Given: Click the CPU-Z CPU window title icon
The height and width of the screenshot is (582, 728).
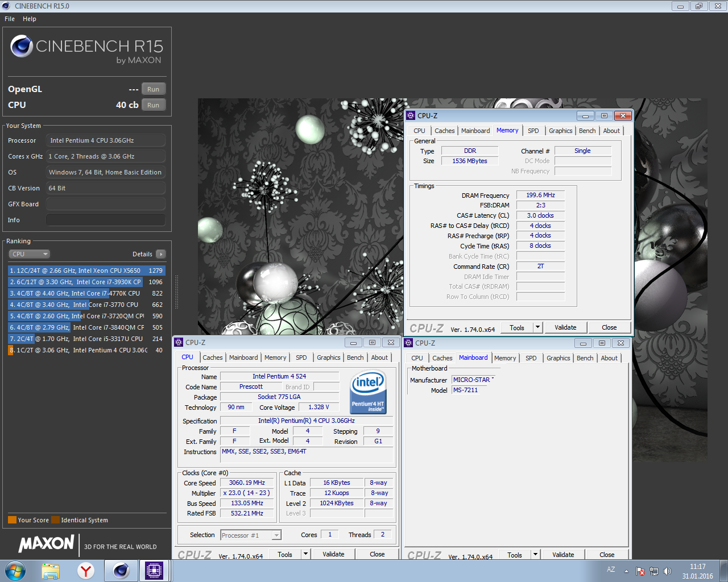Looking at the screenshot, I should point(179,342).
